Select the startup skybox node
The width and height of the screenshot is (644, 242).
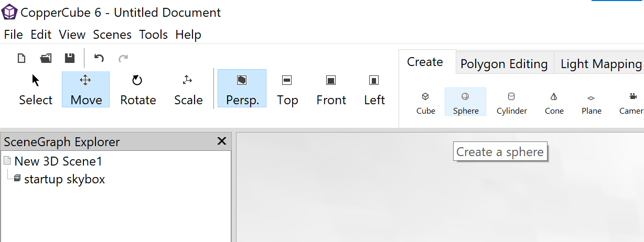pos(65,179)
